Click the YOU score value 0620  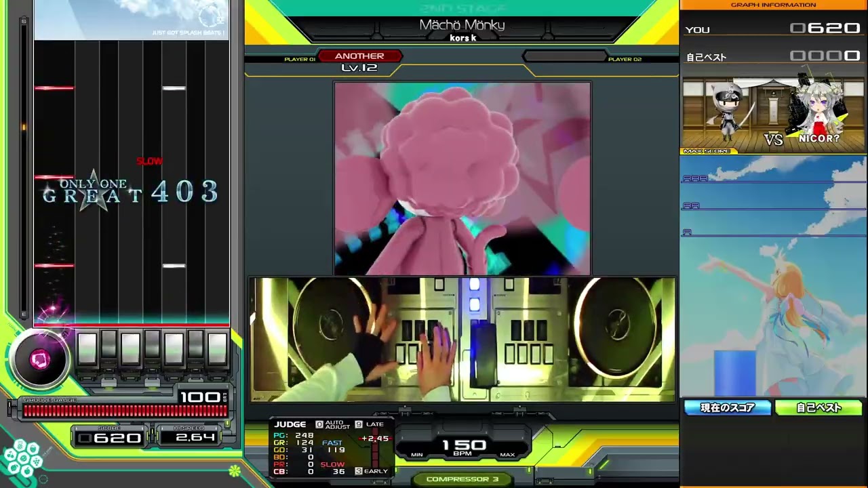825,28
